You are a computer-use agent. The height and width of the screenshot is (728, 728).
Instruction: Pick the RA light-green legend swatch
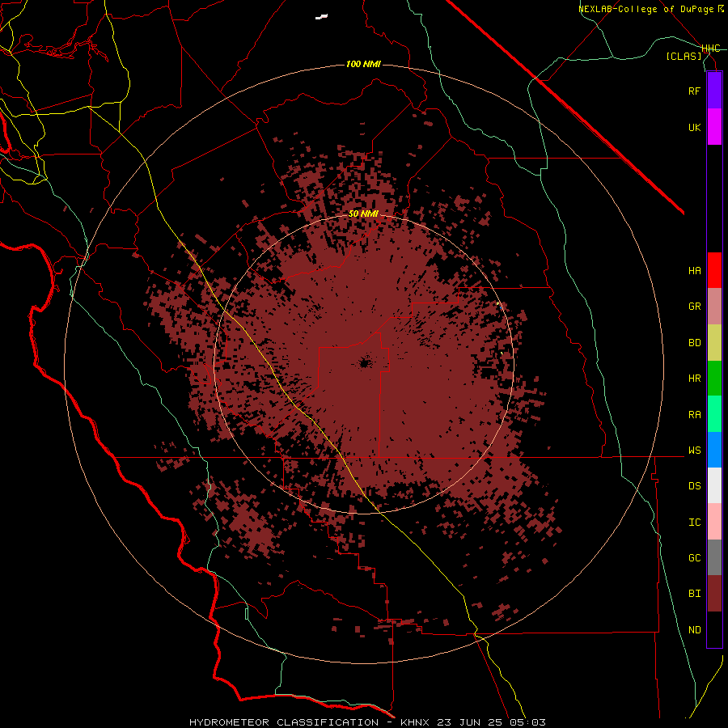714,414
